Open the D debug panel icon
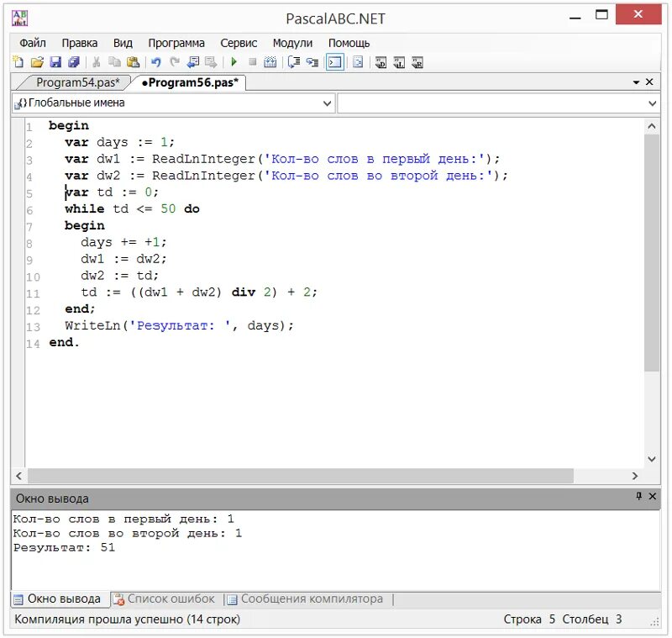 click(x=381, y=62)
